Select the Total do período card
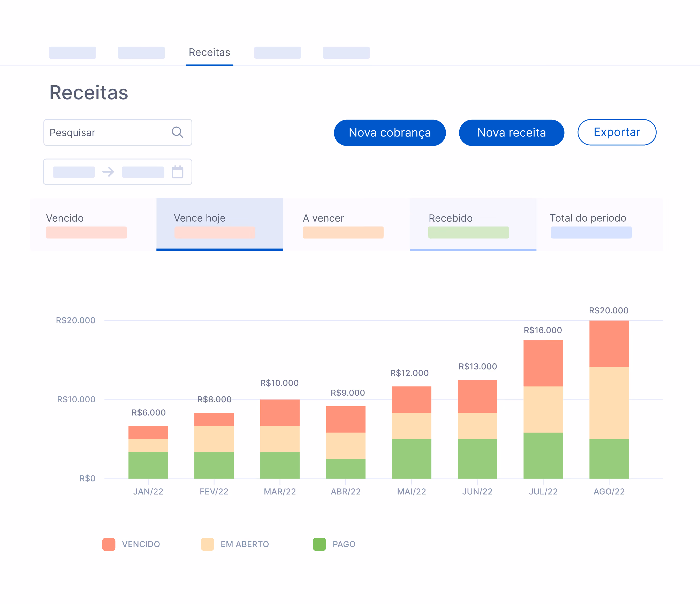This screenshot has height=604, width=700. (x=600, y=224)
